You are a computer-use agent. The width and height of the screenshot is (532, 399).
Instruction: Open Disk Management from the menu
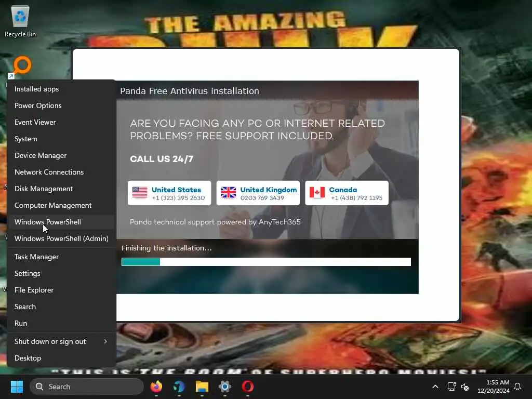[x=61, y=189]
